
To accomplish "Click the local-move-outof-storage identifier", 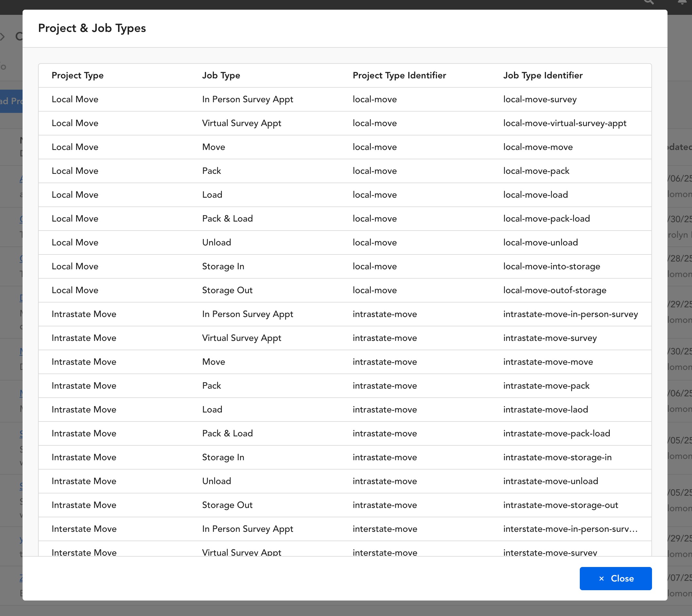I will [555, 290].
